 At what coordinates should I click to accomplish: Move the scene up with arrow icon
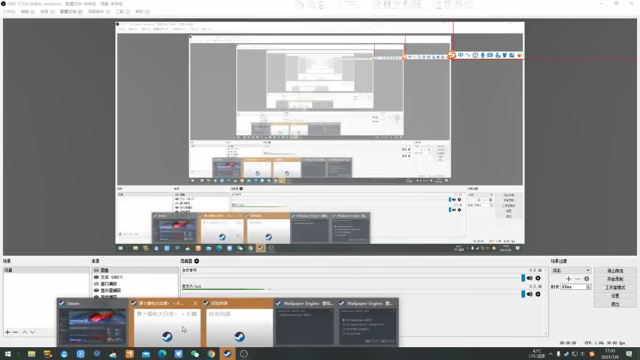click(24, 332)
